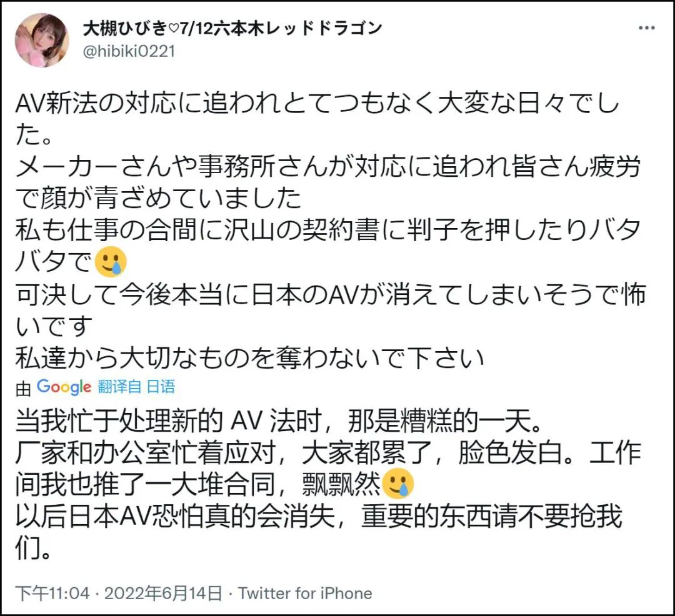Click the translated line 以后日本AV恐怕真的会消失
The height and width of the screenshot is (616, 675).
coord(319,516)
